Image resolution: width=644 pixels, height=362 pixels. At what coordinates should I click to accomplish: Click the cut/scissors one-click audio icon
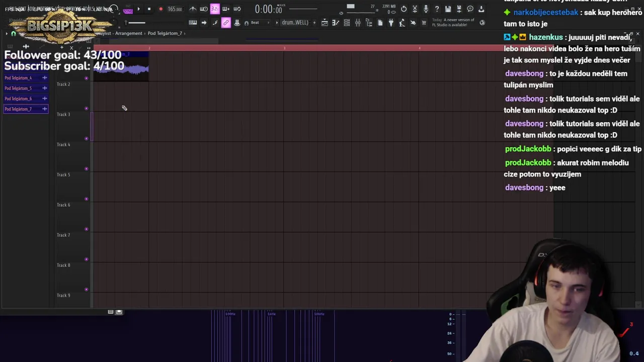415,9
